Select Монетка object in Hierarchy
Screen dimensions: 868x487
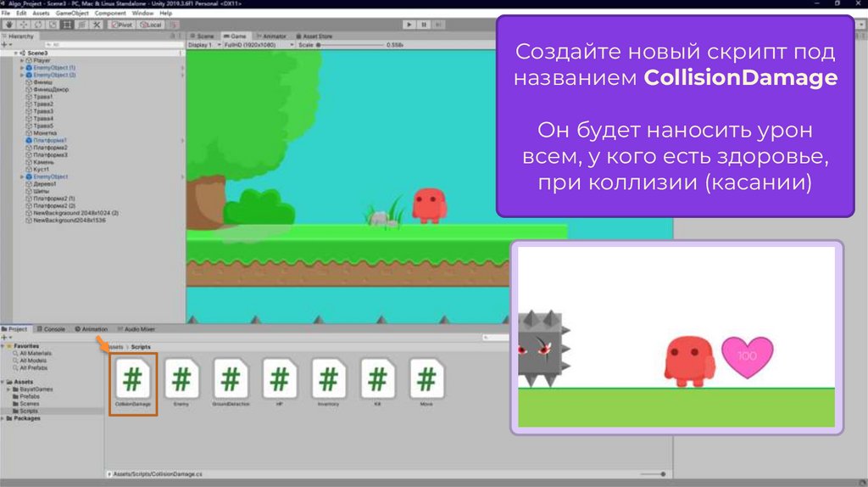tap(44, 133)
